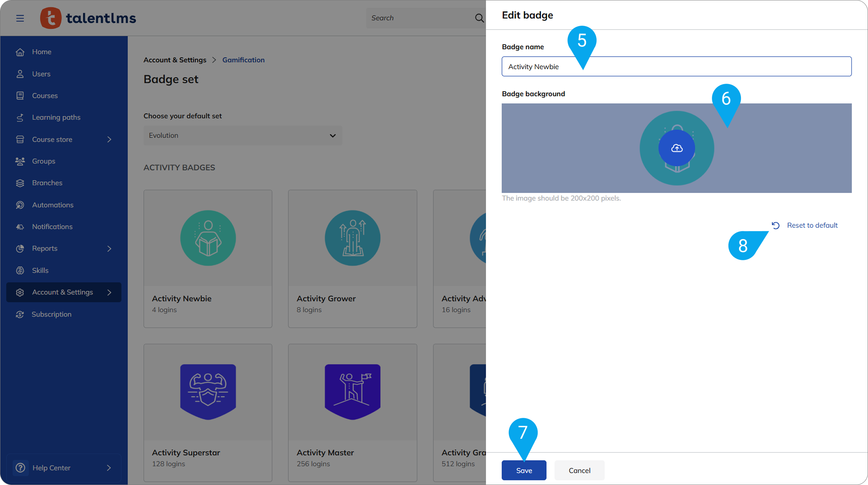
Task: Click the hamburger menu icon
Action: tap(20, 18)
